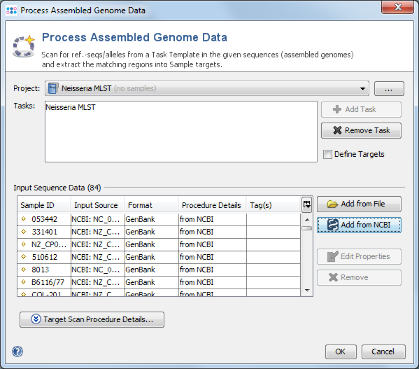Select sample ID 331401
The width and height of the screenshot is (419, 369).
coord(45,232)
